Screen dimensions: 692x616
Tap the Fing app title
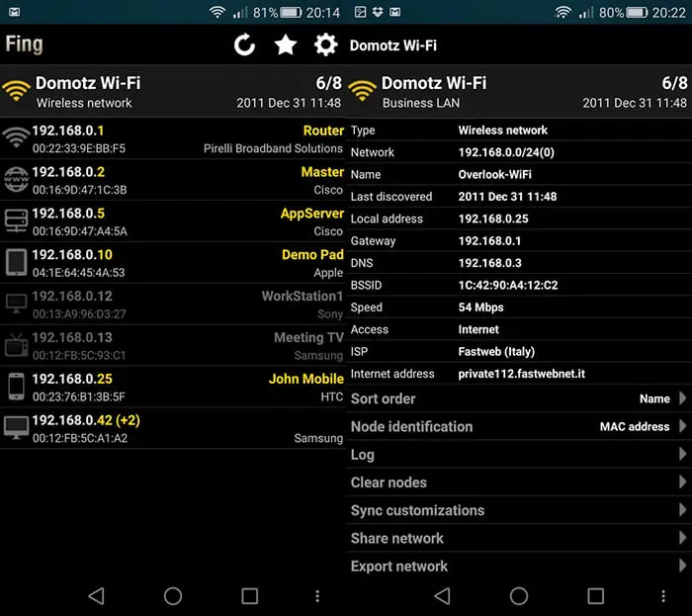pyautogui.click(x=25, y=44)
